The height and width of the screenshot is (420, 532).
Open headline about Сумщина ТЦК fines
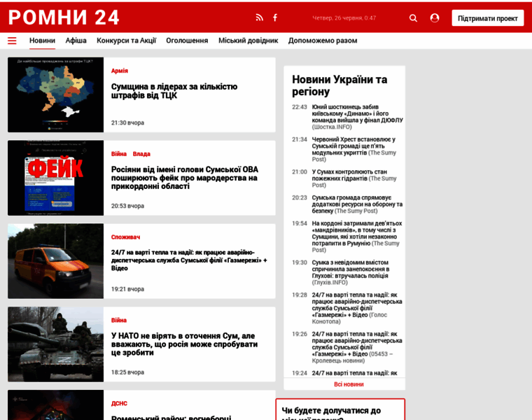click(x=174, y=91)
